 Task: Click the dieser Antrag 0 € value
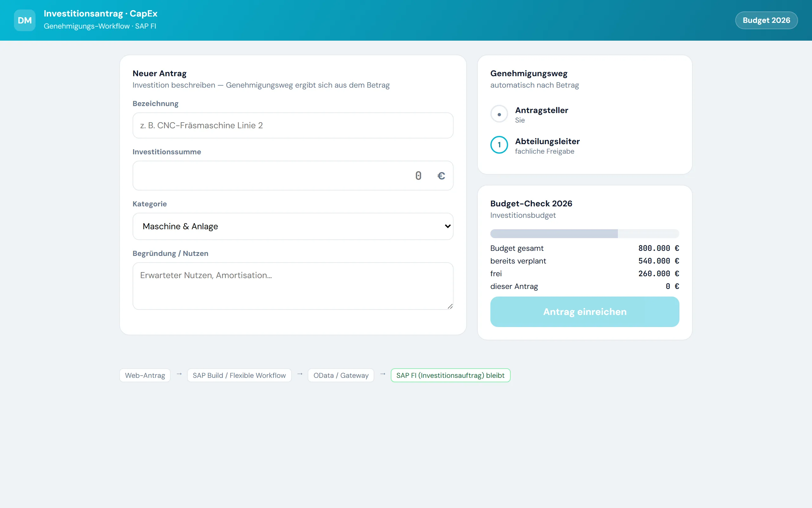672,286
